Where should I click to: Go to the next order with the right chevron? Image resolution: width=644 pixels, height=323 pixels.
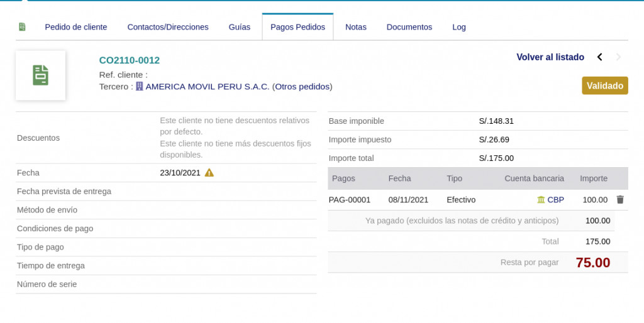[618, 57]
